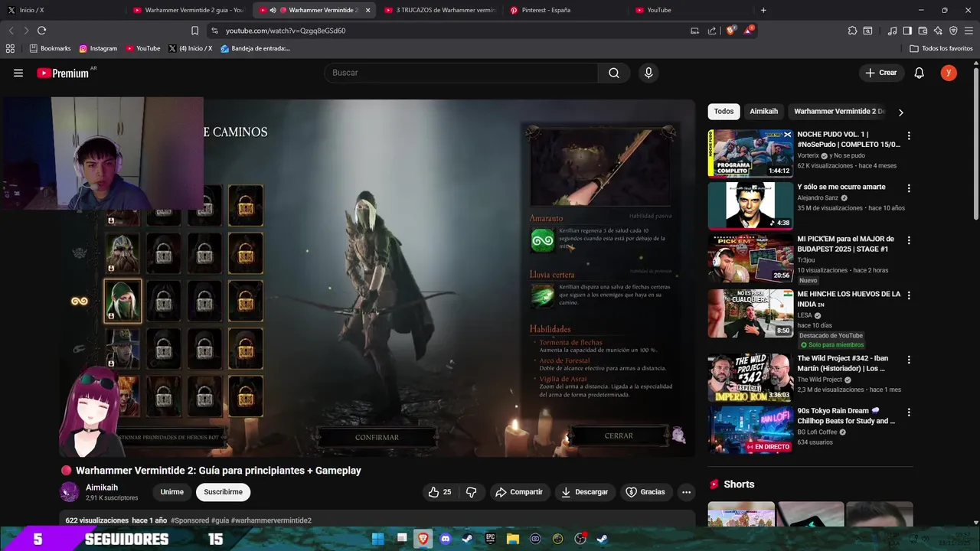Viewport: 980px width, 551px height.
Task: Open Todos los favoritos folder
Action: pos(941,48)
